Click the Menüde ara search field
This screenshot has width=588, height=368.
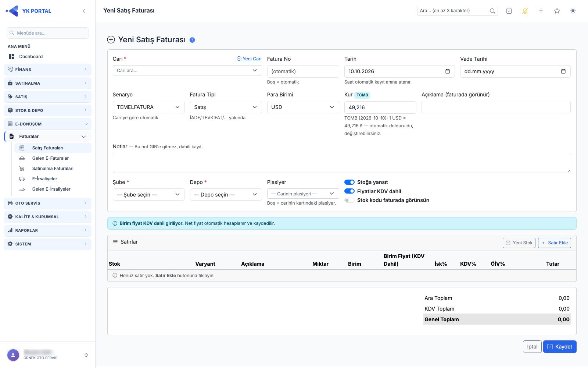48,33
